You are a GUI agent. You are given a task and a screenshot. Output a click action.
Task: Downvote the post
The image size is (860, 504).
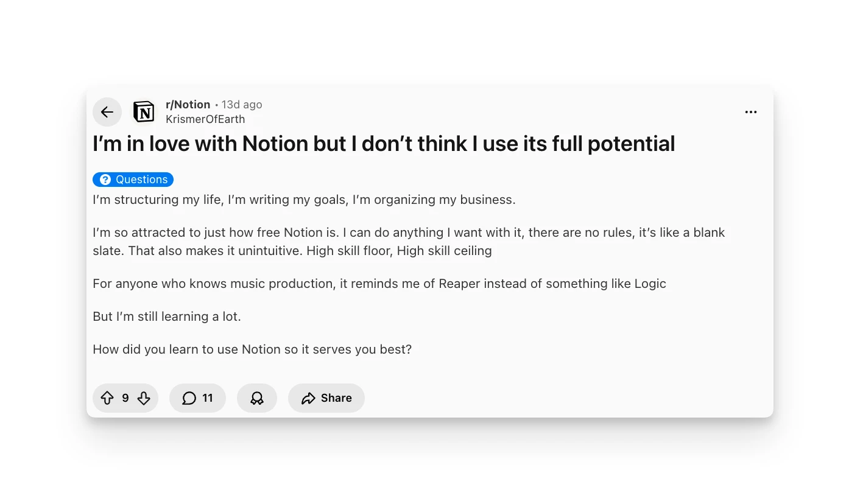point(144,398)
